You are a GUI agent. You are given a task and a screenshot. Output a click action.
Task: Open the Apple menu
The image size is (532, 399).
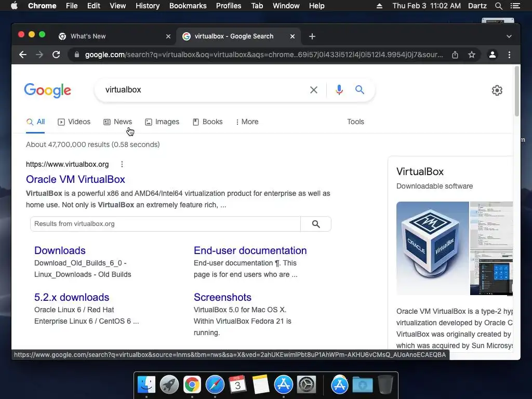[x=14, y=6]
